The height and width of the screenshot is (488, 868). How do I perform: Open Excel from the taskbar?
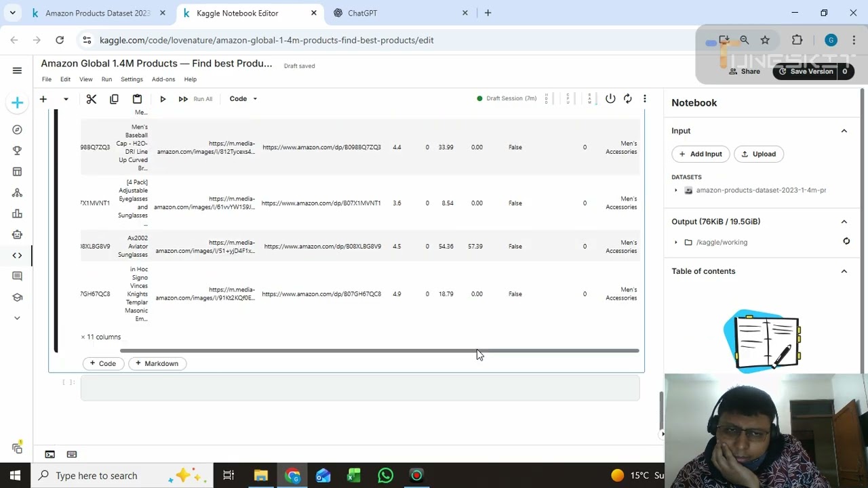point(354,476)
